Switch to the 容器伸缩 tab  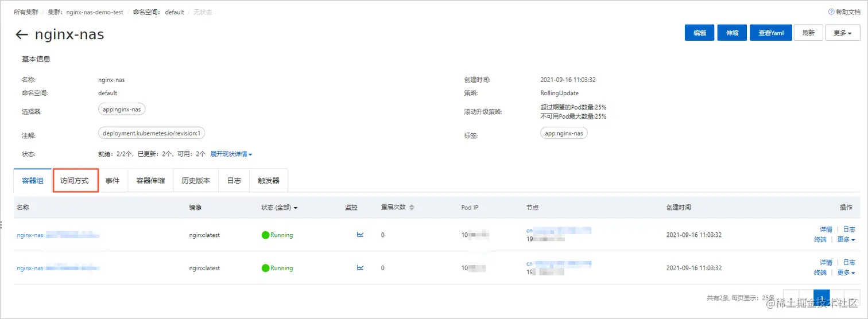(x=150, y=180)
